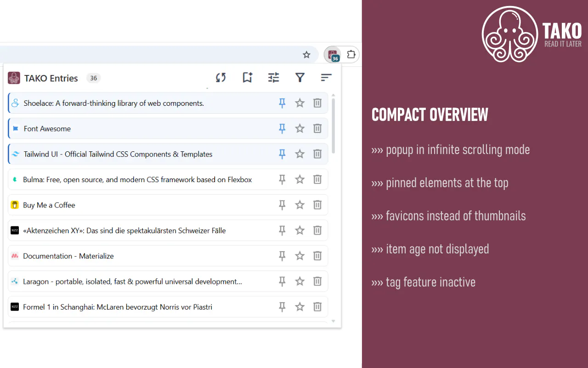This screenshot has height=368, width=588.
Task: Click the entries list scrollbar thumb
Action: (334, 126)
